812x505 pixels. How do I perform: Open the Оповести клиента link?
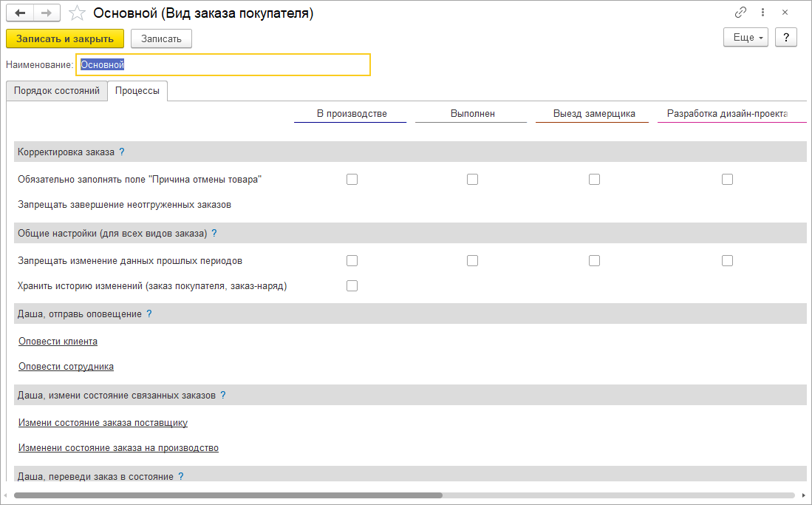click(x=58, y=341)
